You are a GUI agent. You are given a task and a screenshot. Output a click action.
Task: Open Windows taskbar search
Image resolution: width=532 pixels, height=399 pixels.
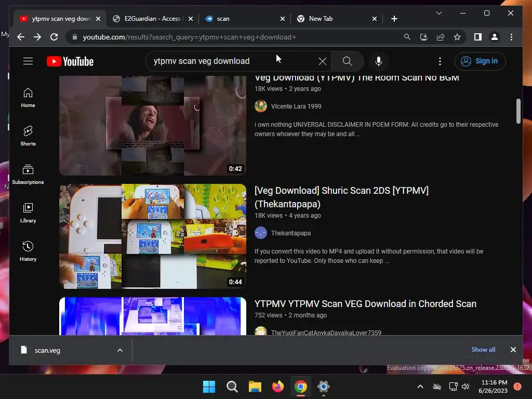(232, 387)
